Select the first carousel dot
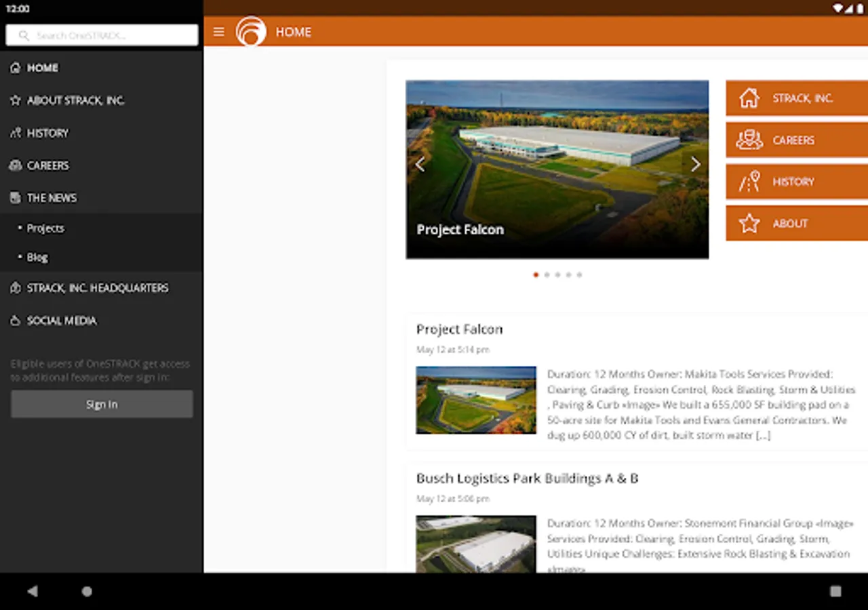 (536, 275)
